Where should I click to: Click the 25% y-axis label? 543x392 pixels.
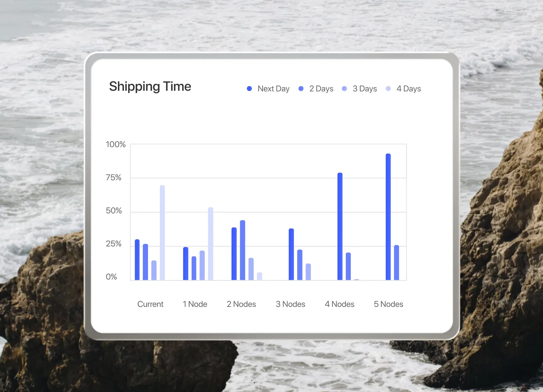[x=113, y=244]
